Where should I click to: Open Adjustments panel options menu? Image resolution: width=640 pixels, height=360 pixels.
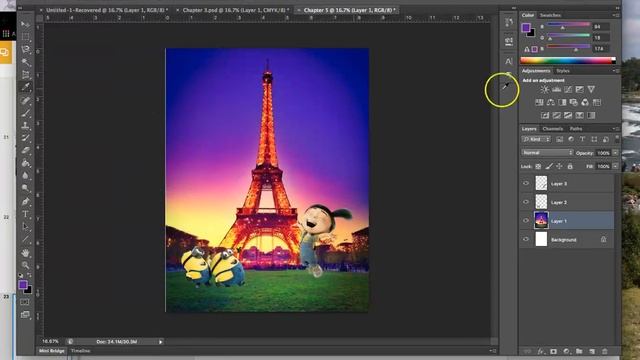pyautogui.click(x=615, y=71)
